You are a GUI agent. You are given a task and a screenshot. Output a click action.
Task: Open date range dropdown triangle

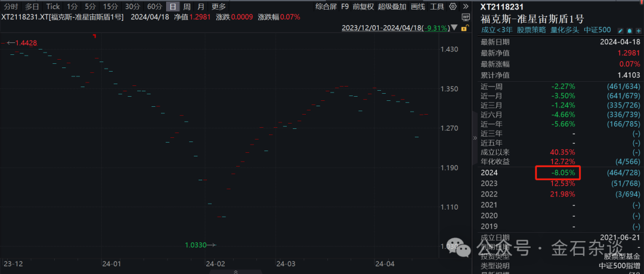click(454, 28)
